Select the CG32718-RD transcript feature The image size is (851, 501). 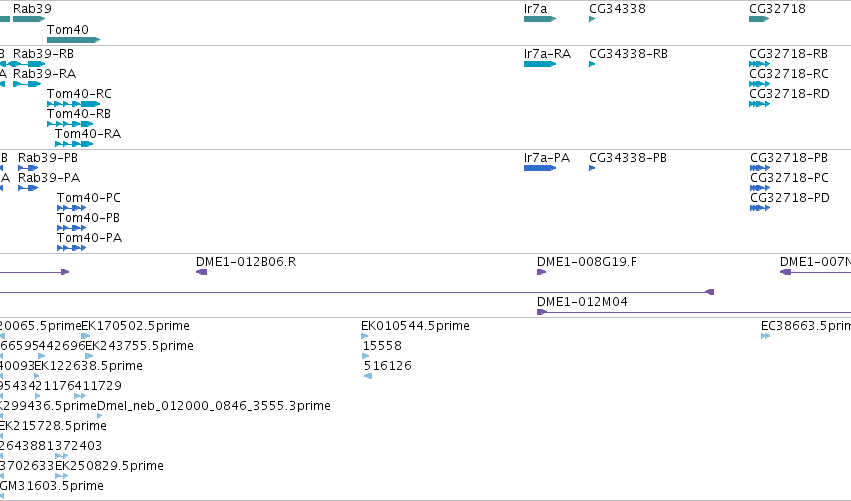point(759,104)
